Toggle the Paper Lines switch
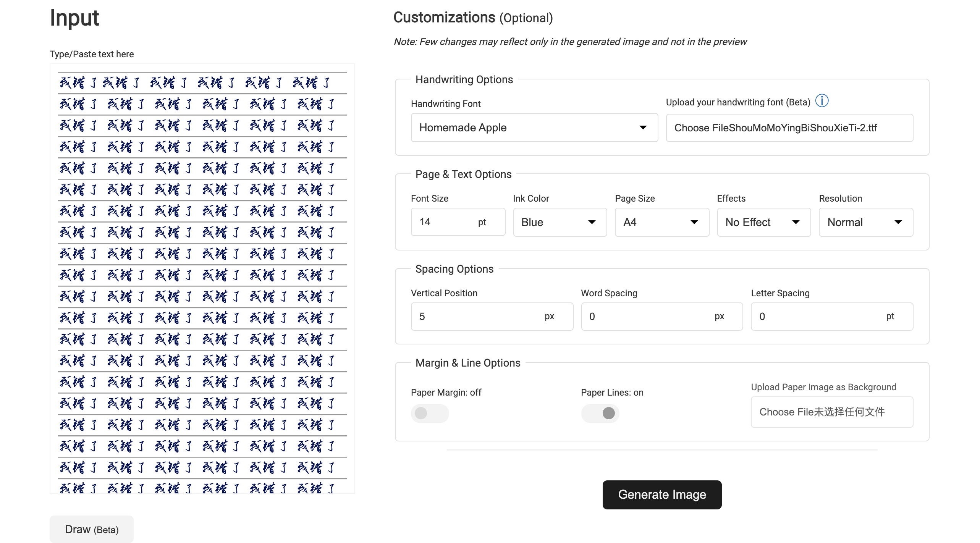Viewport: 980px width, 543px height. coord(600,413)
